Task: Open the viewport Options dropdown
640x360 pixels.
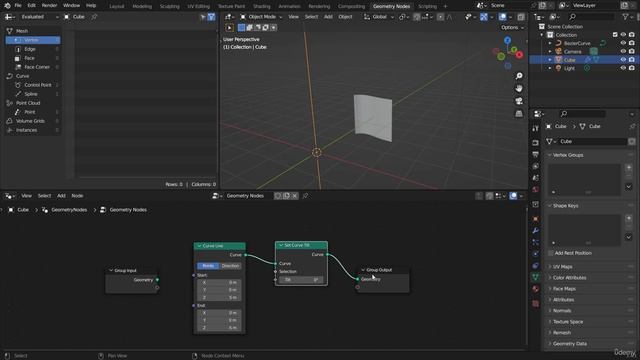Action: coord(512,27)
